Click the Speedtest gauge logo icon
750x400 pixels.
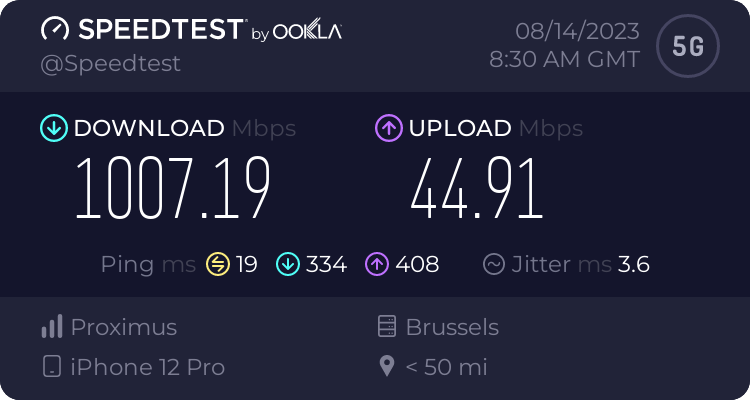tap(55, 29)
